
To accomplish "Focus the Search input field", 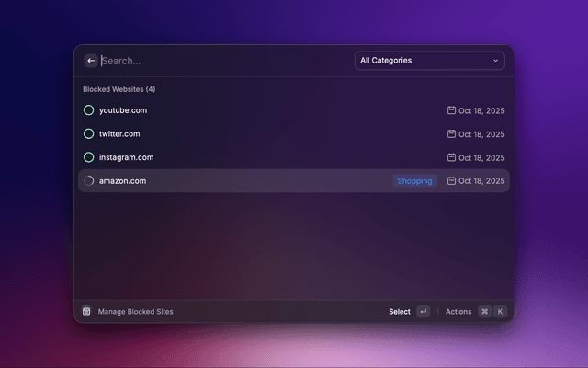I will coord(220,61).
